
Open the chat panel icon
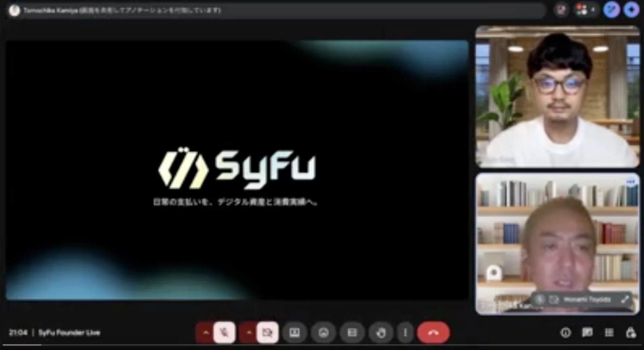[x=587, y=333]
